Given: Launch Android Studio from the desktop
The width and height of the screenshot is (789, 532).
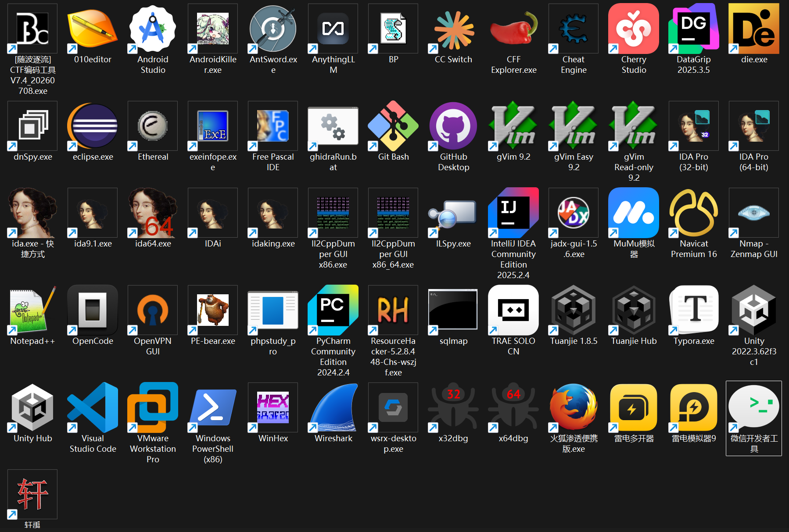Looking at the screenshot, I should point(153,29).
